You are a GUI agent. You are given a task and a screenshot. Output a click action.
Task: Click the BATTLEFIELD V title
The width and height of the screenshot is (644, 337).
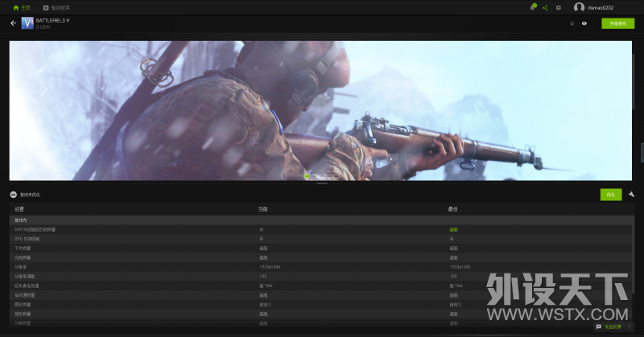click(x=52, y=21)
